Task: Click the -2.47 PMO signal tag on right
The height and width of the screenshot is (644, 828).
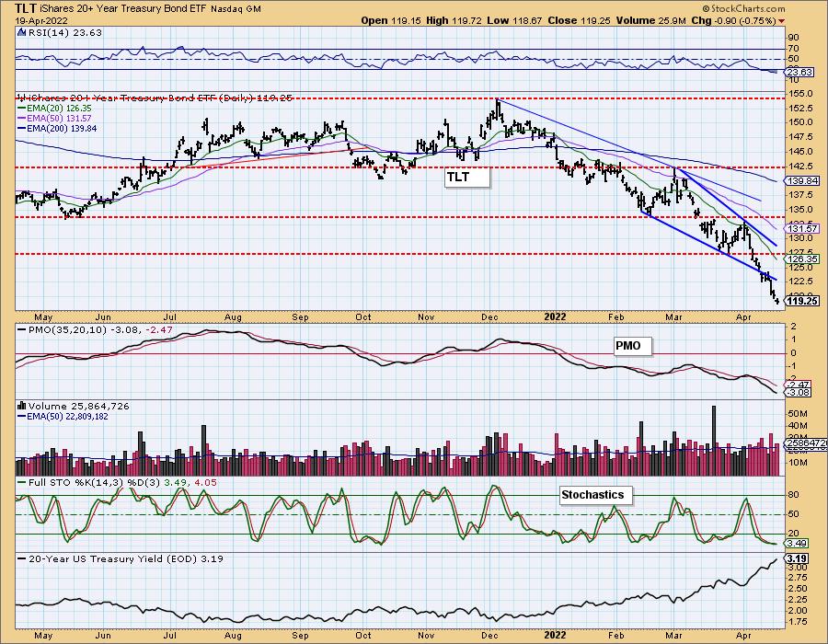Action: [x=798, y=385]
